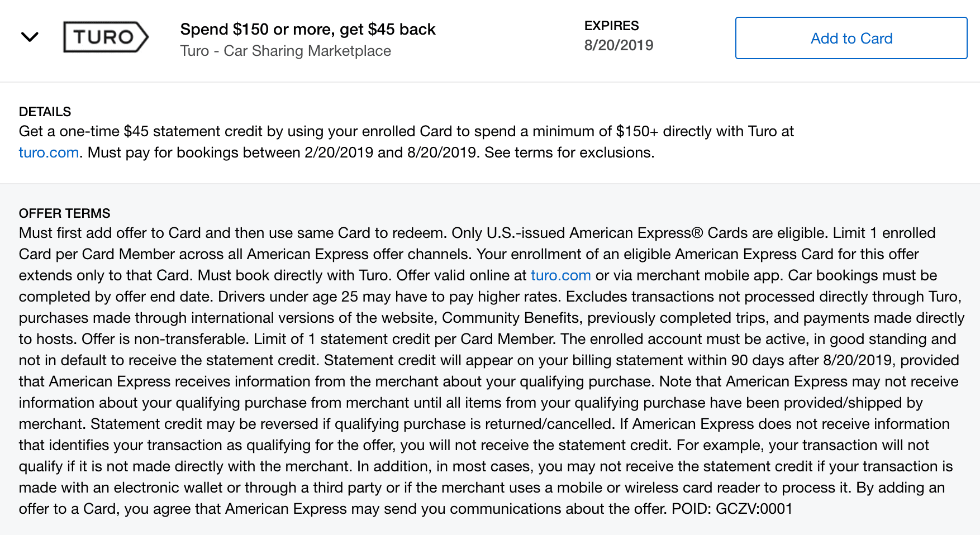Image resolution: width=980 pixels, height=535 pixels.
Task: Open the turo.com link under DETAILS
Action: tap(49, 152)
